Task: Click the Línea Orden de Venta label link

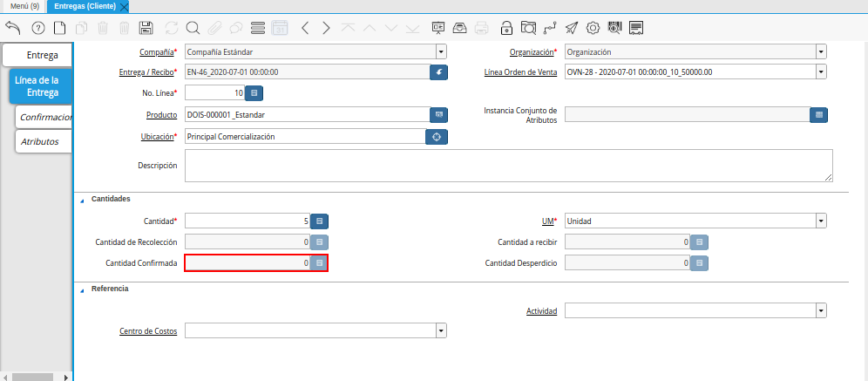Action: tap(520, 72)
